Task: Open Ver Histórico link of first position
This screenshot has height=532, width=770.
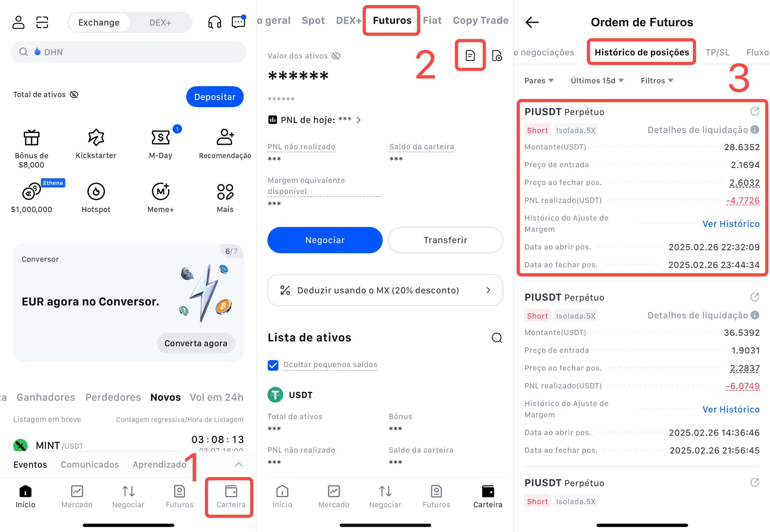Action: tap(731, 224)
